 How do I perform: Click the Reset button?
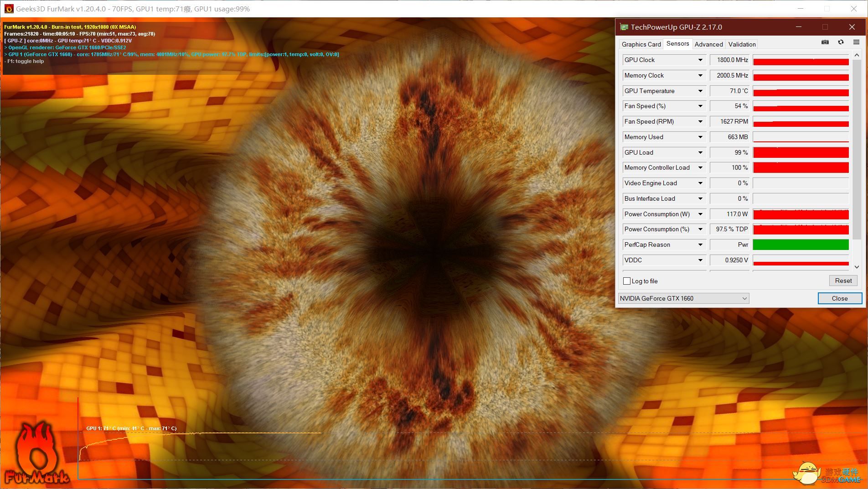(x=843, y=281)
